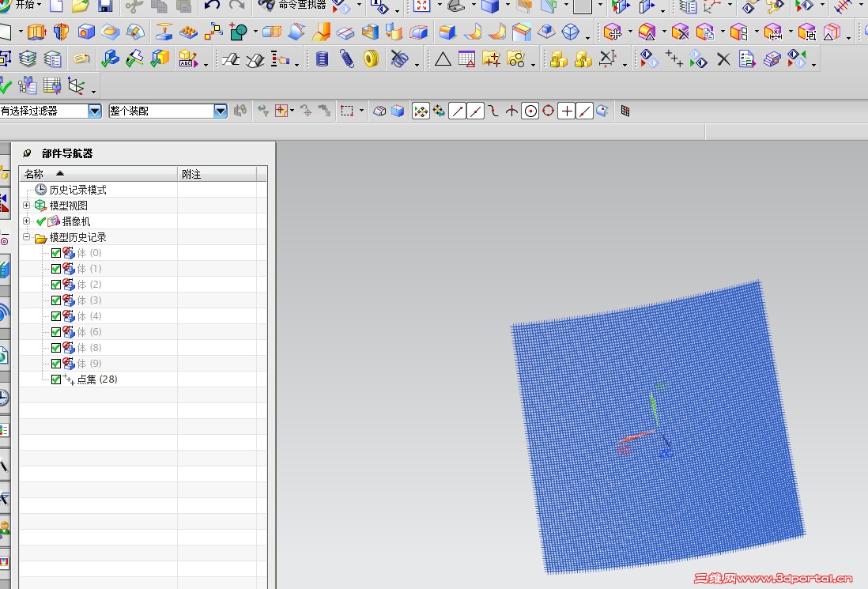Select the 模型视图 tree item label
868x589 pixels.
coord(69,206)
